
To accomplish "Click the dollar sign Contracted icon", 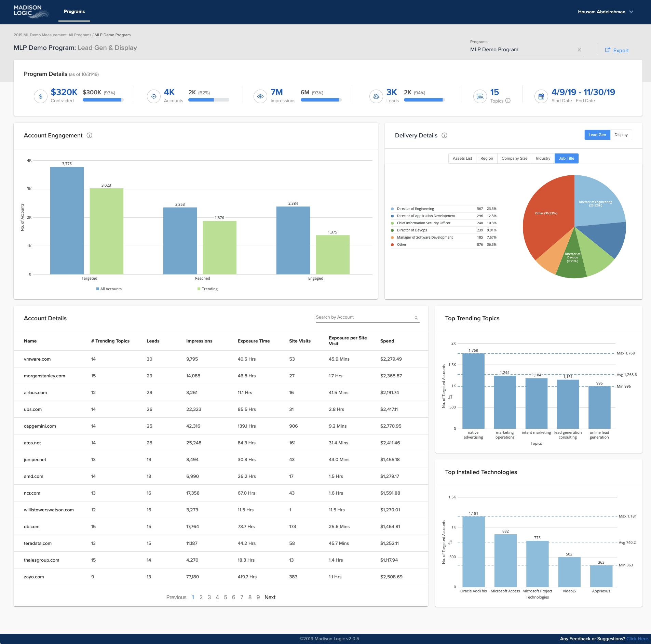I will tap(41, 96).
